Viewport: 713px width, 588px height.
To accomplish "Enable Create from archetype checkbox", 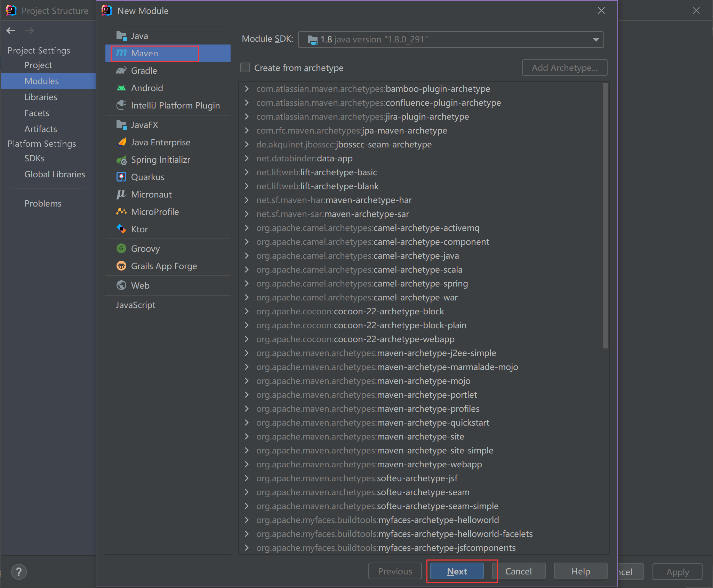I will [x=245, y=67].
